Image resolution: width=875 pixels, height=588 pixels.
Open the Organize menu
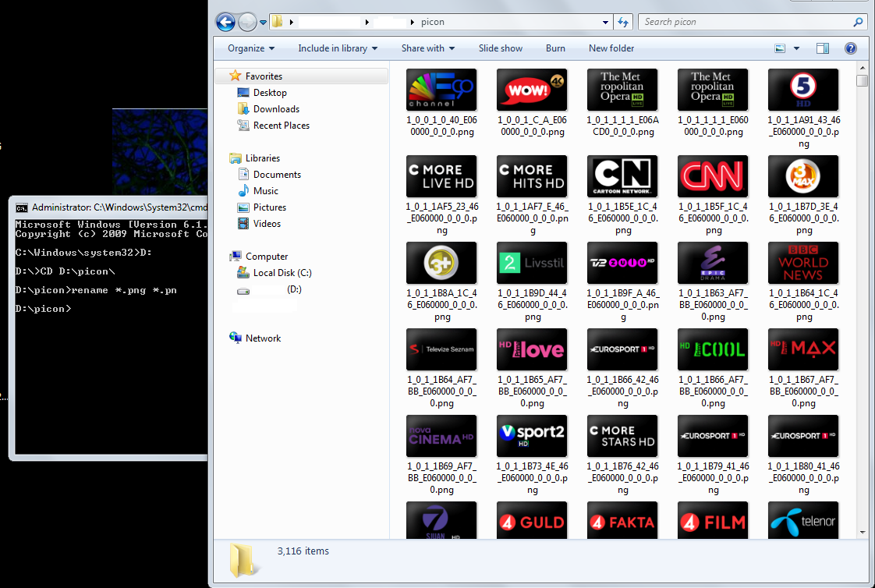(x=251, y=48)
